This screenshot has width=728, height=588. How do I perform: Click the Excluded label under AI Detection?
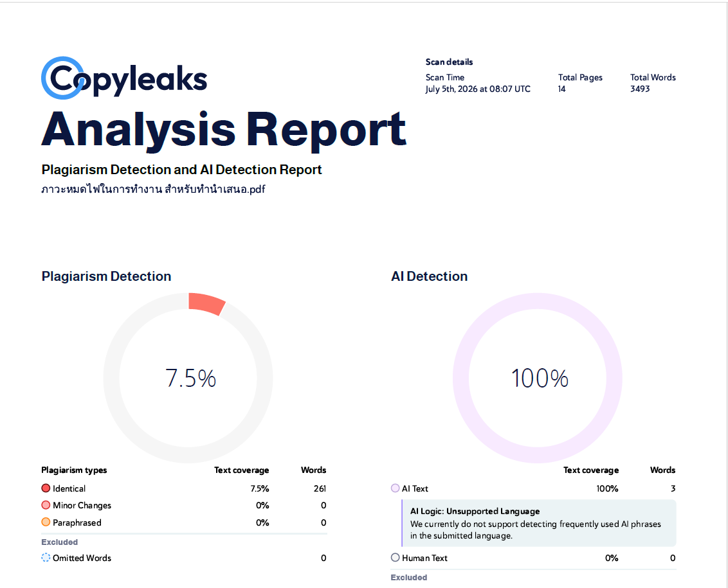tap(408, 577)
